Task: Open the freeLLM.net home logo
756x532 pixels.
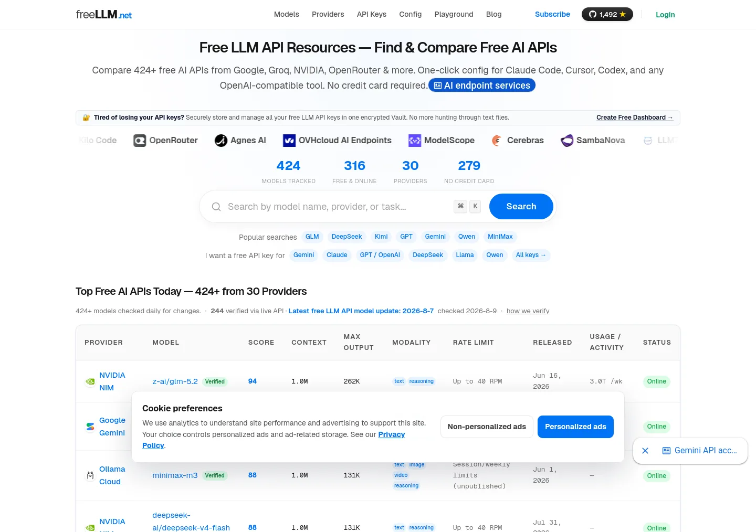Action: tap(103, 15)
